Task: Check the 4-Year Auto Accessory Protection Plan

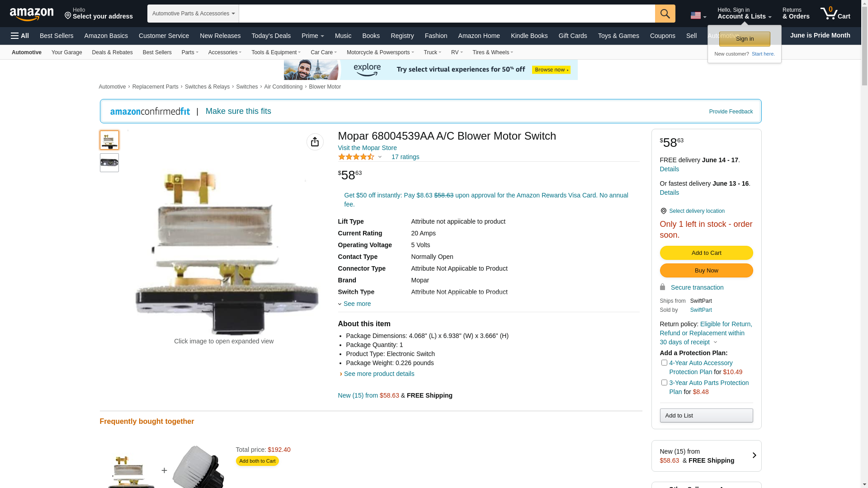Action: click(x=664, y=362)
